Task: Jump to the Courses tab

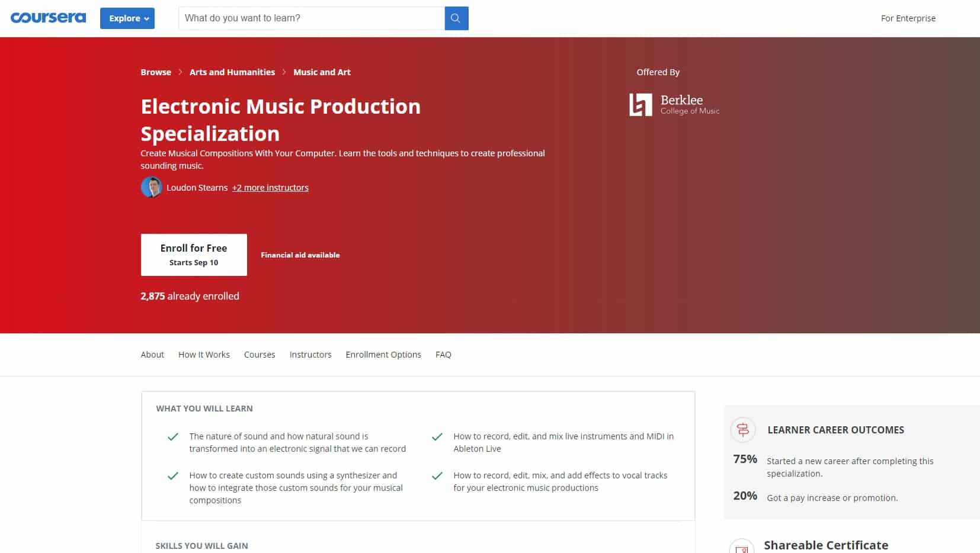Action: (260, 355)
